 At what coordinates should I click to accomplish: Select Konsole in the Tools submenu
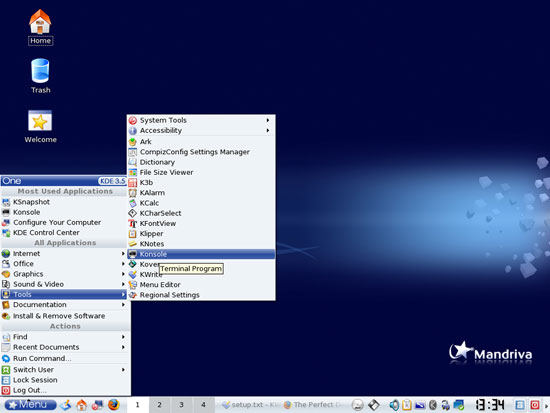click(x=201, y=254)
